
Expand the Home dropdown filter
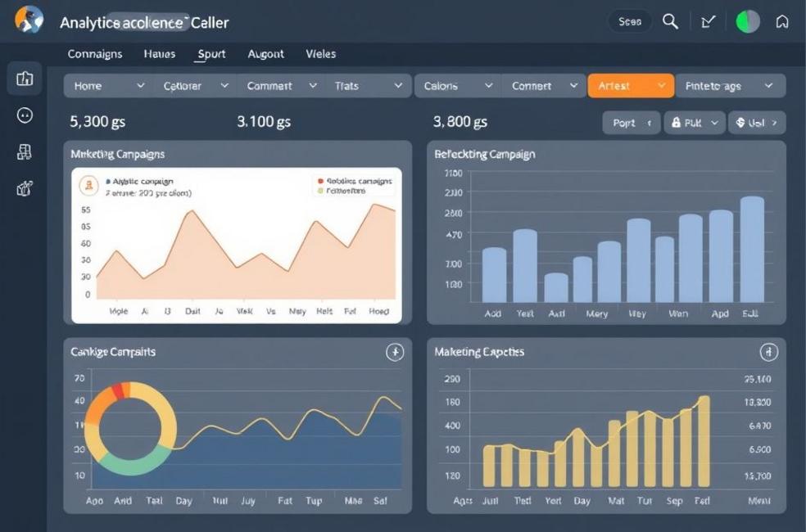(109, 86)
